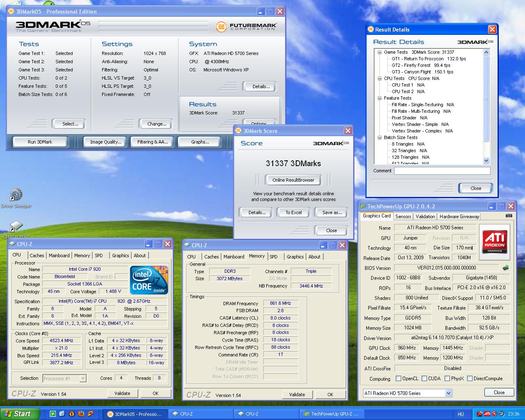This screenshot has width=525, height=420.
Task: Click Change under Settings
Action: tap(157, 124)
